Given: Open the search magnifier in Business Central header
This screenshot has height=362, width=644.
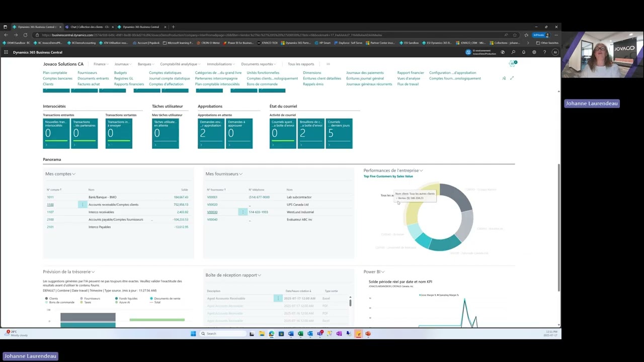Looking at the screenshot, I should click(513, 52).
